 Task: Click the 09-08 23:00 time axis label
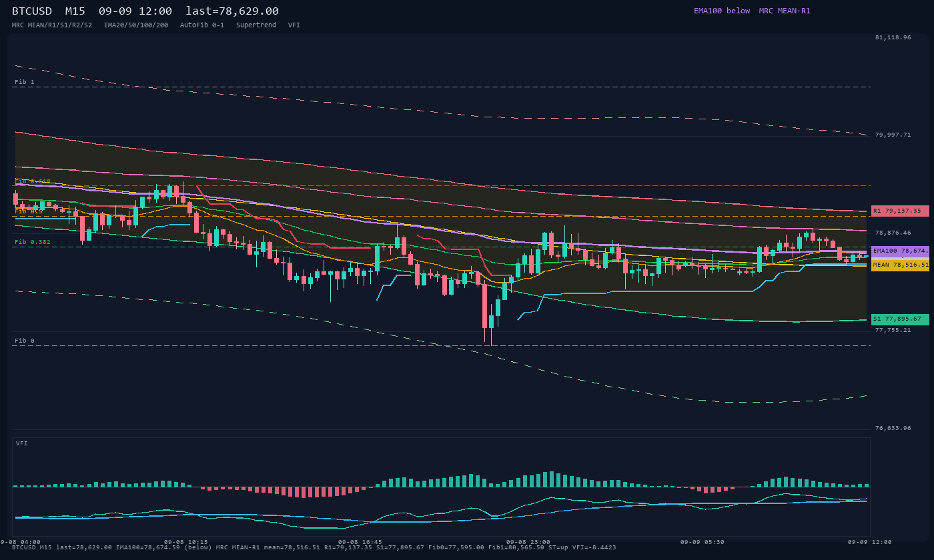[x=528, y=542]
